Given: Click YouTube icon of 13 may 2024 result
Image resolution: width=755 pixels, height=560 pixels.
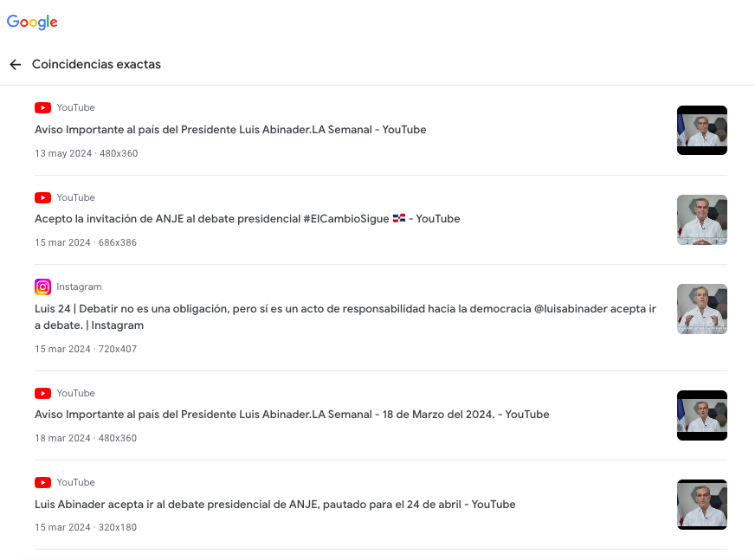Looking at the screenshot, I should 42,108.
